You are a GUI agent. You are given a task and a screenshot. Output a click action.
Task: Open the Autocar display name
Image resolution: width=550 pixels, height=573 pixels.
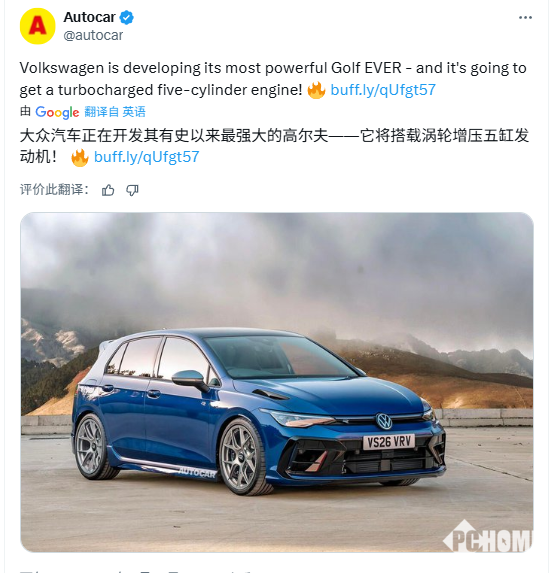tap(90, 17)
